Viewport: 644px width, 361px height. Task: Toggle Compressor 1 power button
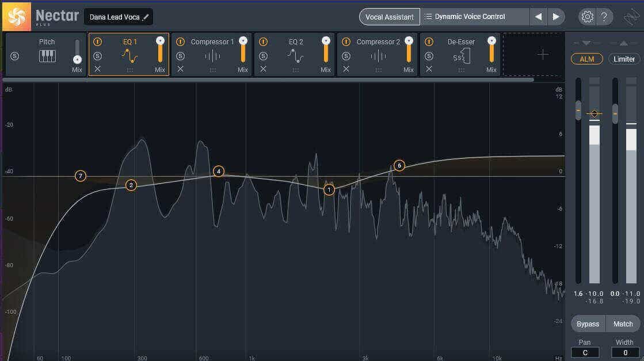[x=180, y=42]
